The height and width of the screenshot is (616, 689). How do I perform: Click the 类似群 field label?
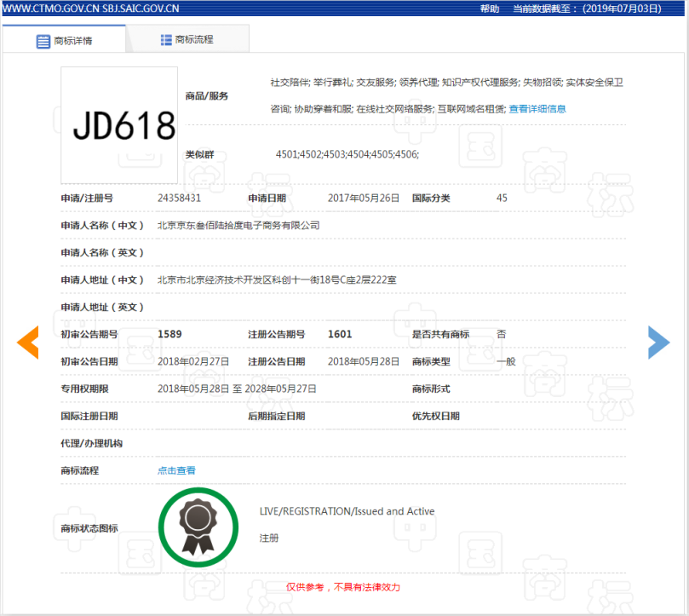(199, 154)
